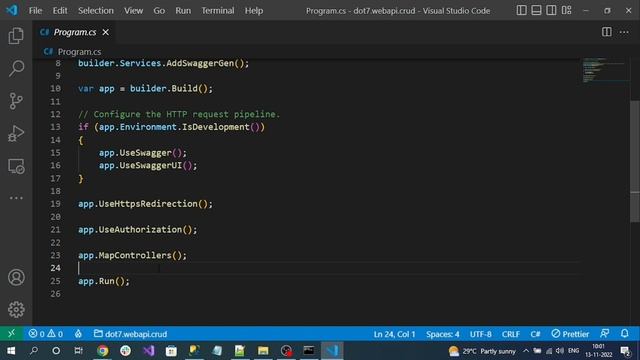Click Ln 24, Col 1 go-to-line indicator
This screenshot has width=640, height=360.
pyautogui.click(x=394, y=334)
